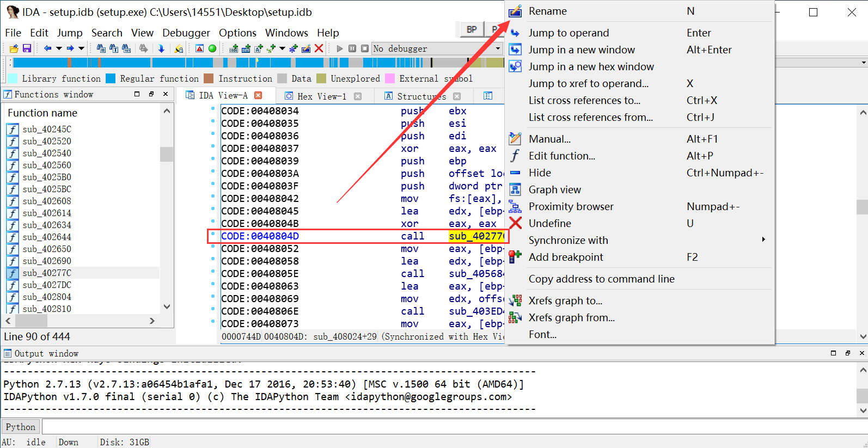Open the Search menu

coord(107,33)
